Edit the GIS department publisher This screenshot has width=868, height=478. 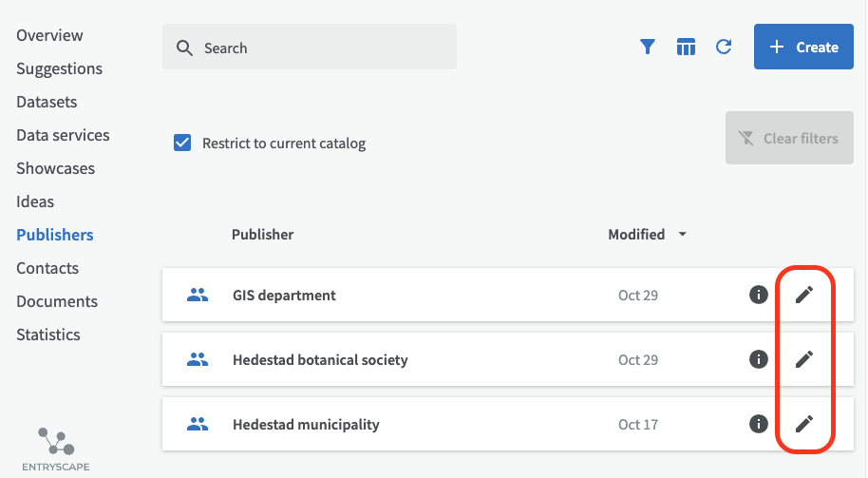804,295
